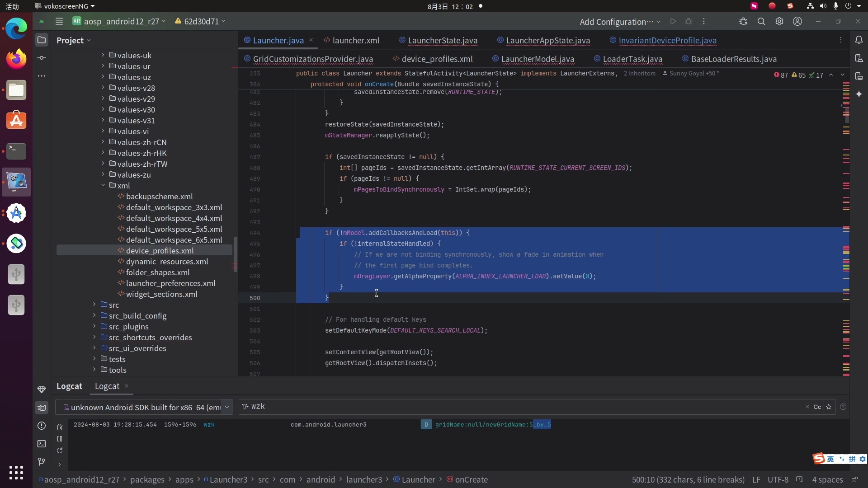Clear the Logcat output with trash icon
The height and width of the screenshot is (488, 868).
[x=60, y=427]
